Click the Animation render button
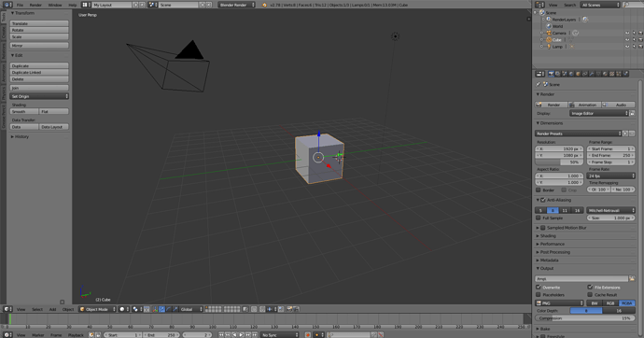The image size is (644, 338). [584, 105]
